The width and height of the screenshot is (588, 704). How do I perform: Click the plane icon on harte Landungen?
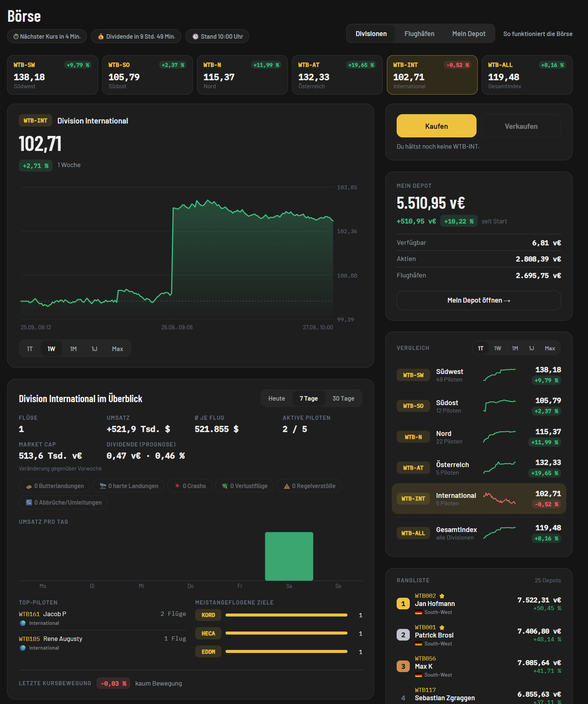(x=103, y=486)
